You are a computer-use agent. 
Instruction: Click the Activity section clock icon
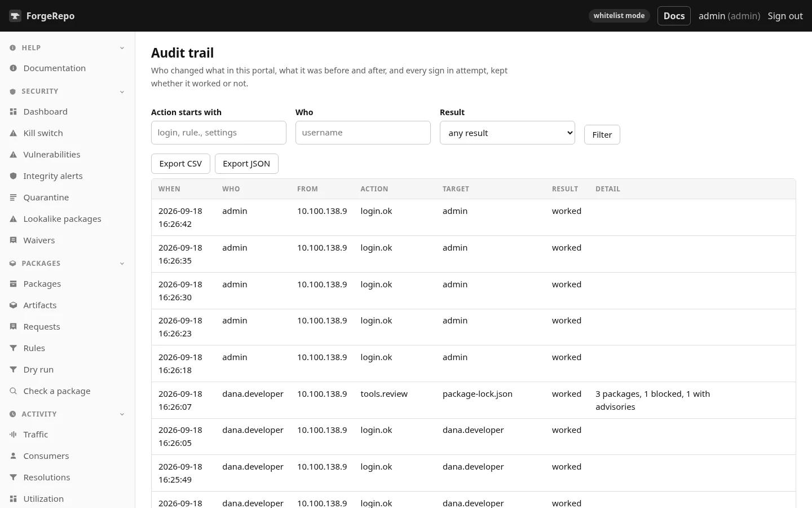12,414
